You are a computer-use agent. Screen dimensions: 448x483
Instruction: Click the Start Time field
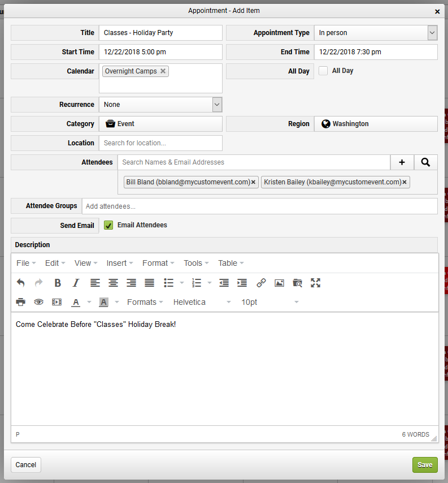[160, 52]
